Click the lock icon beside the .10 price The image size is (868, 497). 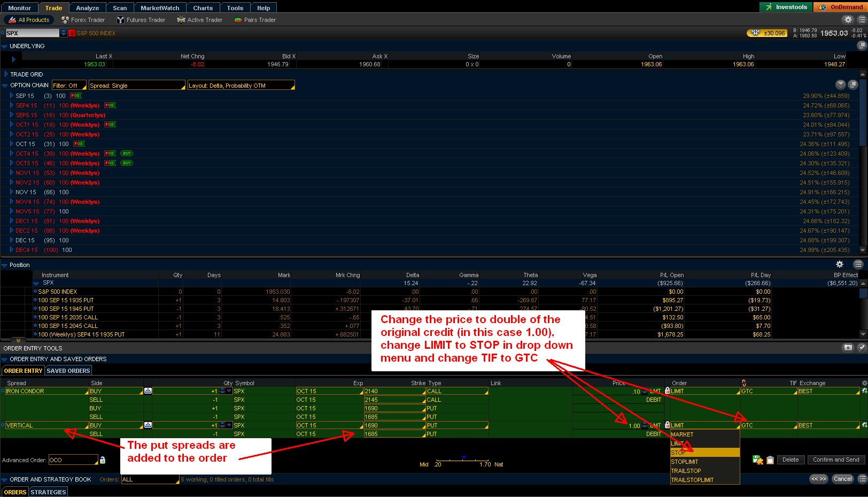click(667, 391)
